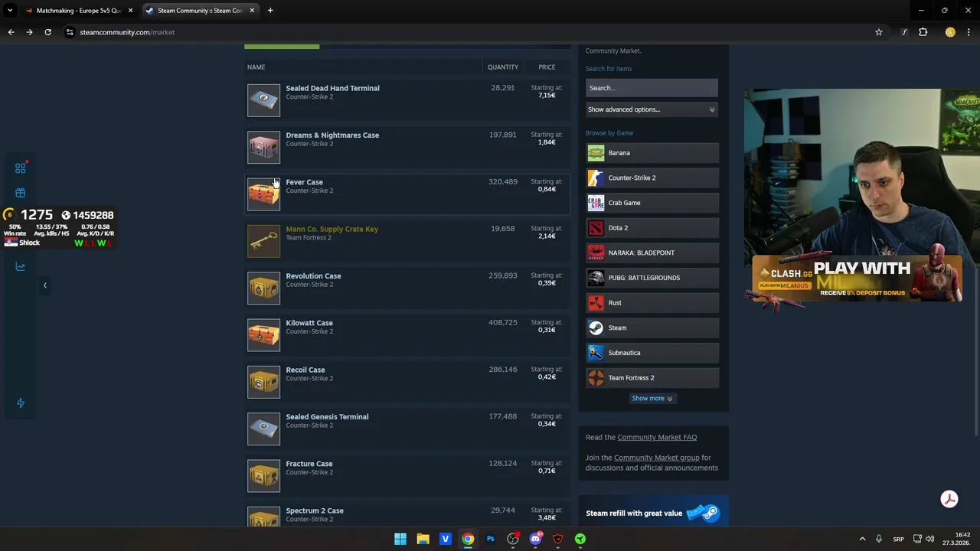Image resolution: width=980 pixels, height=551 pixels.
Task: Open the Community Market group link
Action: [656, 458]
